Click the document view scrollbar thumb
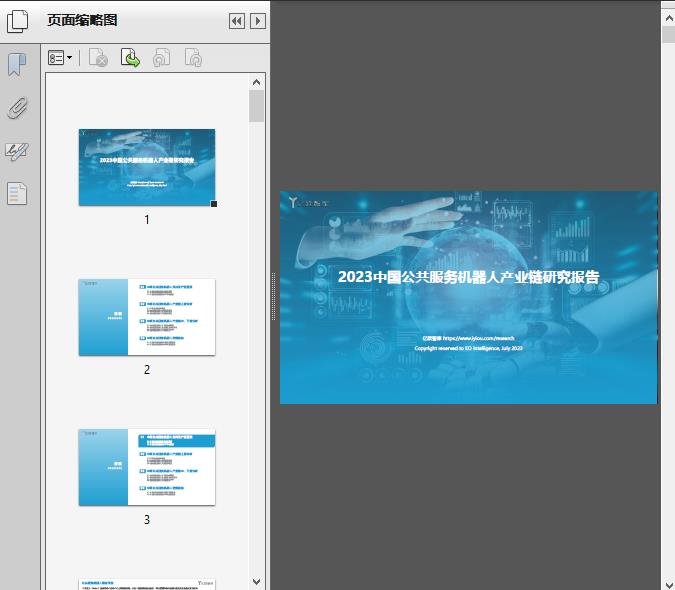Viewport: 675px width, 590px height. 669,34
